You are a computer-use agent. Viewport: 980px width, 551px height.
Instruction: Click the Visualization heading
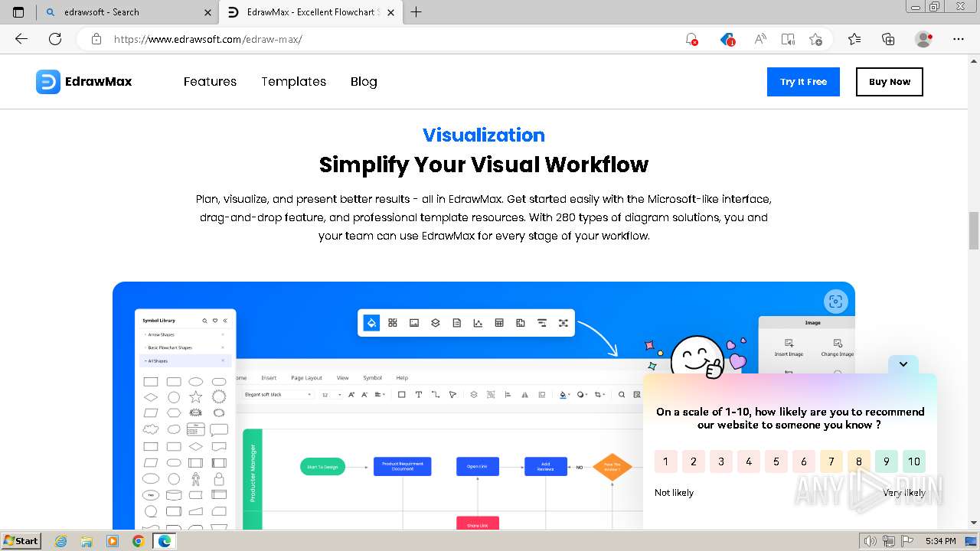click(484, 135)
